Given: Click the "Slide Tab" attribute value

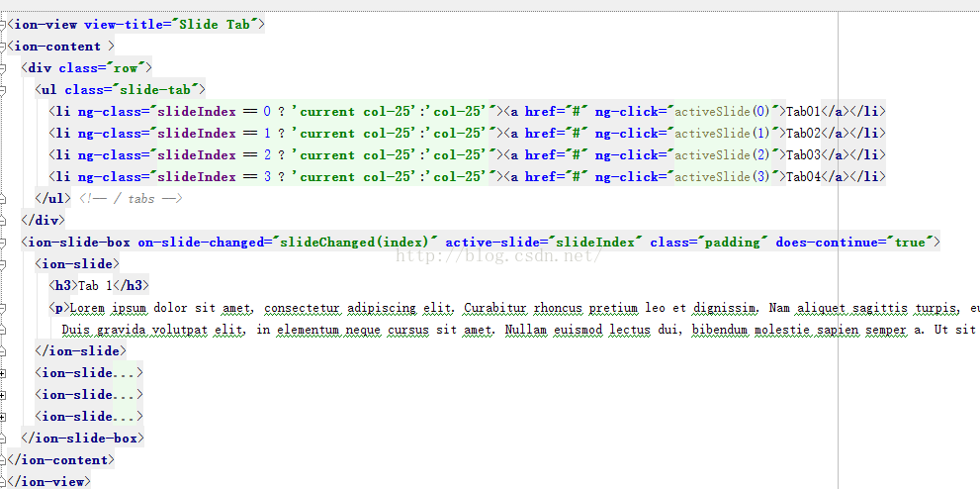Looking at the screenshot, I should 217,25.
